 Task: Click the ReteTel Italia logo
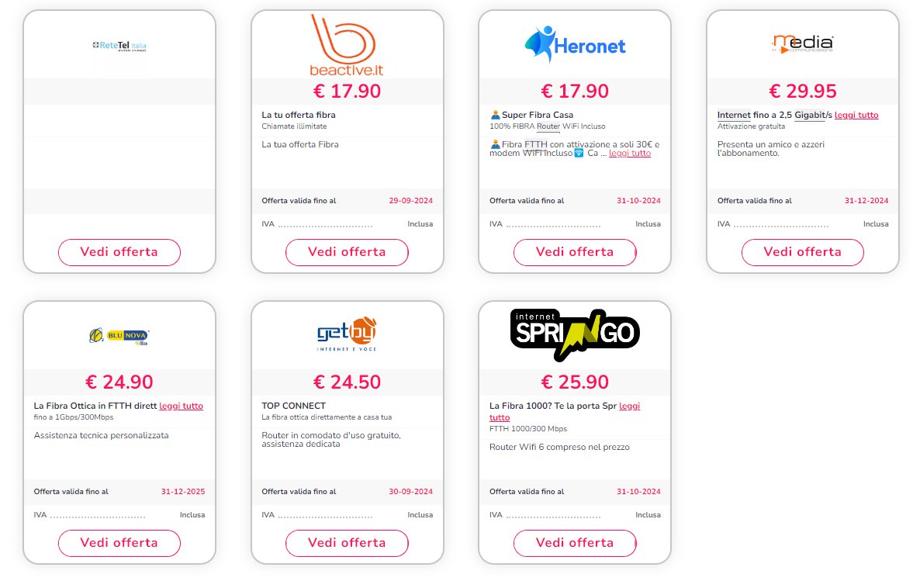(x=119, y=46)
